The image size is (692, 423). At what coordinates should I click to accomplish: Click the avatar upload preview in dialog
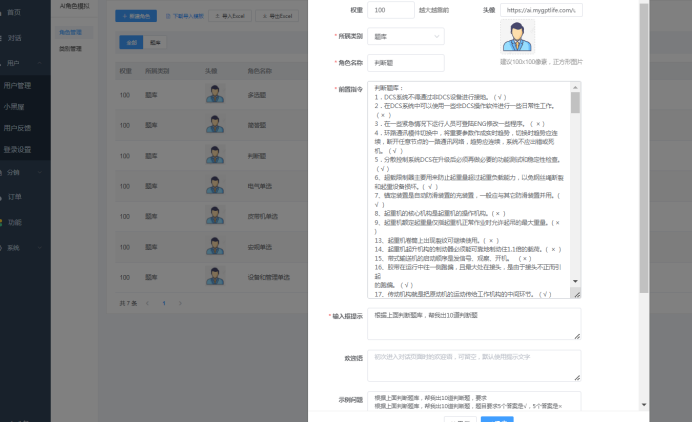pyautogui.click(x=517, y=37)
